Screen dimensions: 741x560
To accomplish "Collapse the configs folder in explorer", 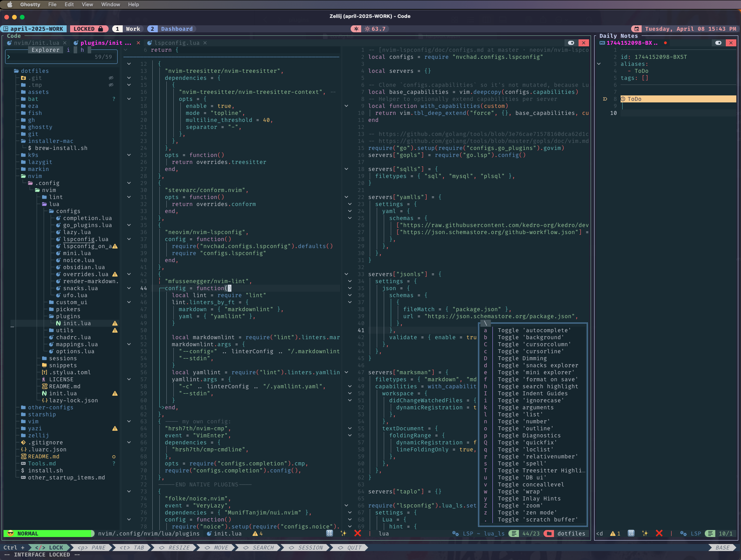I will coord(64,211).
